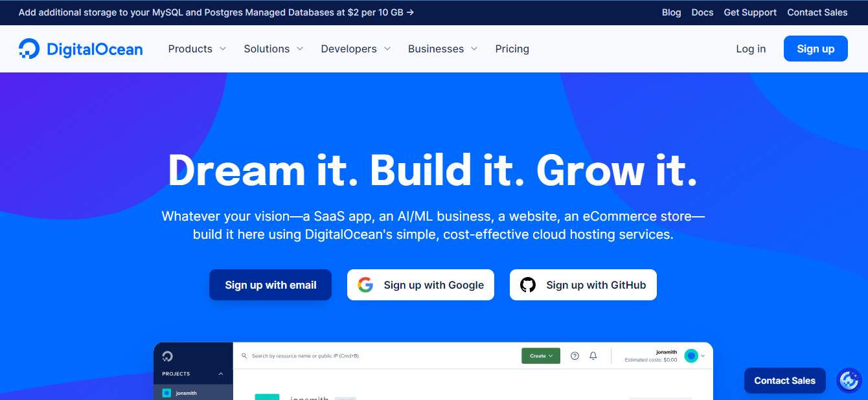
Task: Click the Google logo on signup button
Action: tap(365, 285)
